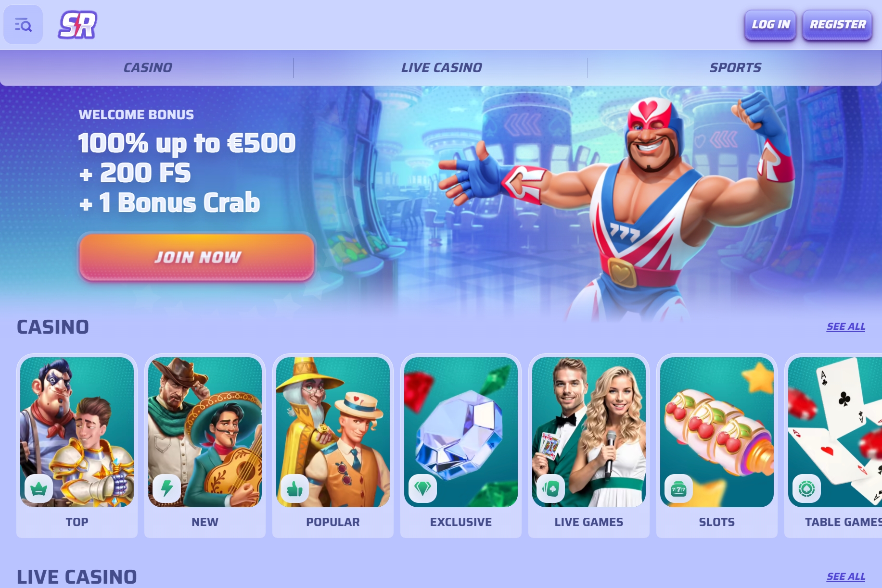The height and width of the screenshot is (588, 882).
Task: Click the 777 slot icon on Slots card
Action: [x=679, y=488]
